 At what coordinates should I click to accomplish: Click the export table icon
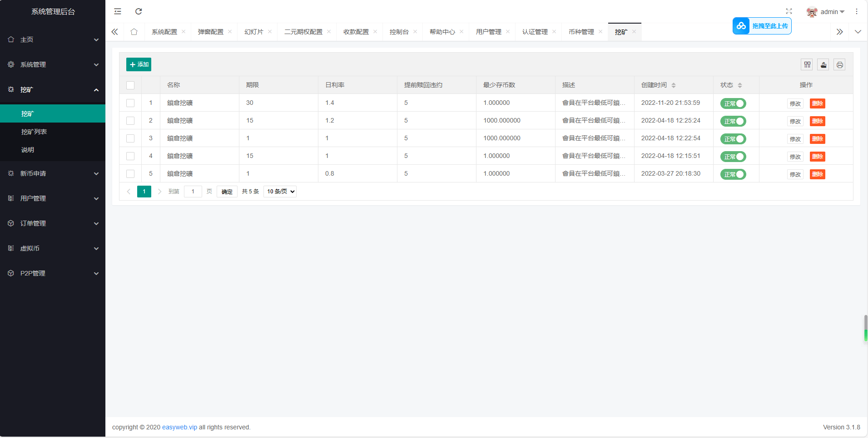823,65
